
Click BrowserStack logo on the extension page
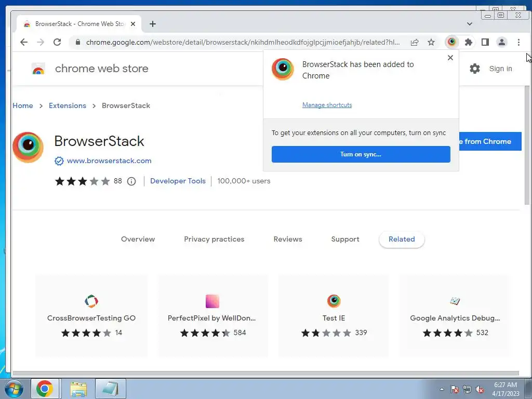[x=28, y=147]
